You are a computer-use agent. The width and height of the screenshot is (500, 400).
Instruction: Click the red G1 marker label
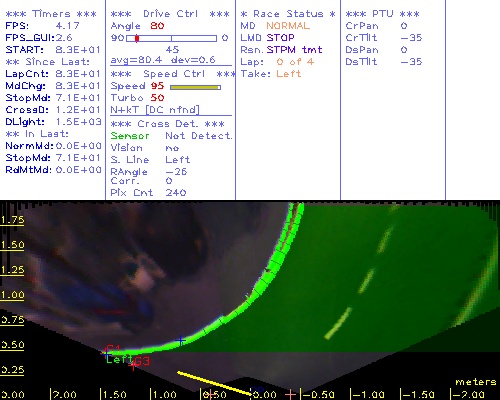tap(113, 348)
